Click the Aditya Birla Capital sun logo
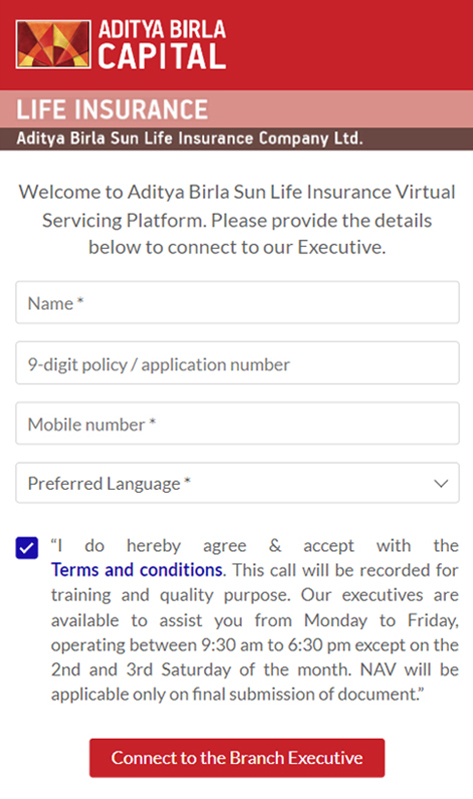Viewport: 473px width, 799px height. [53, 44]
